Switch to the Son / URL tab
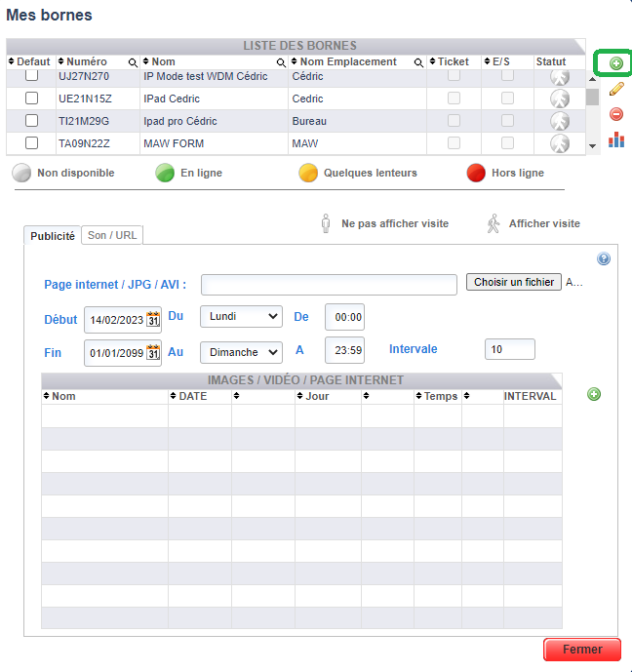The width and height of the screenshot is (632, 672). pyautogui.click(x=112, y=235)
